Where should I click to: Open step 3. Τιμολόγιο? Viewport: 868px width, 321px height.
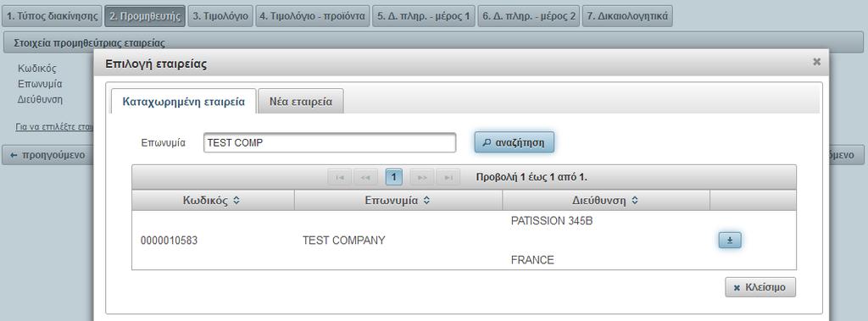(x=220, y=16)
